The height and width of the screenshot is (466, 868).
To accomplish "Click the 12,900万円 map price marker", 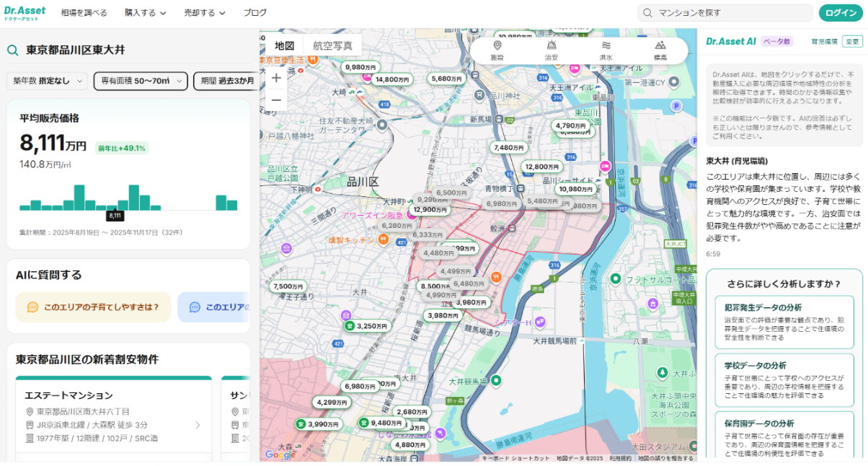I will pyautogui.click(x=430, y=209).
